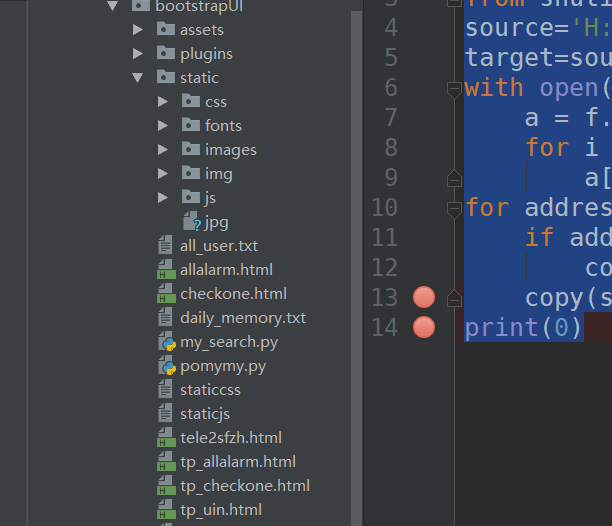Select the staticcss file name
The height and width of the screenshot is (526, 612).
(210, 390)
